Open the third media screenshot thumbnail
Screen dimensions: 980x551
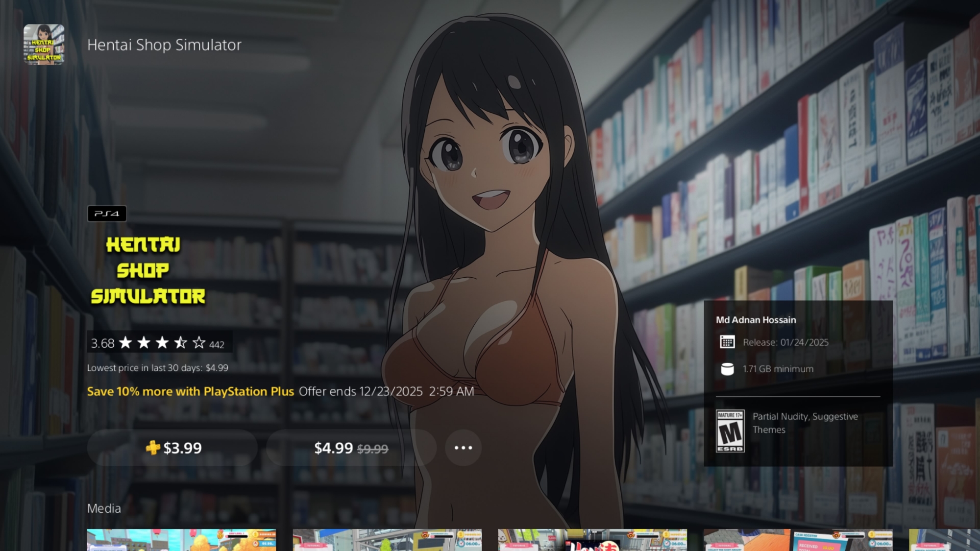(592, 540)
